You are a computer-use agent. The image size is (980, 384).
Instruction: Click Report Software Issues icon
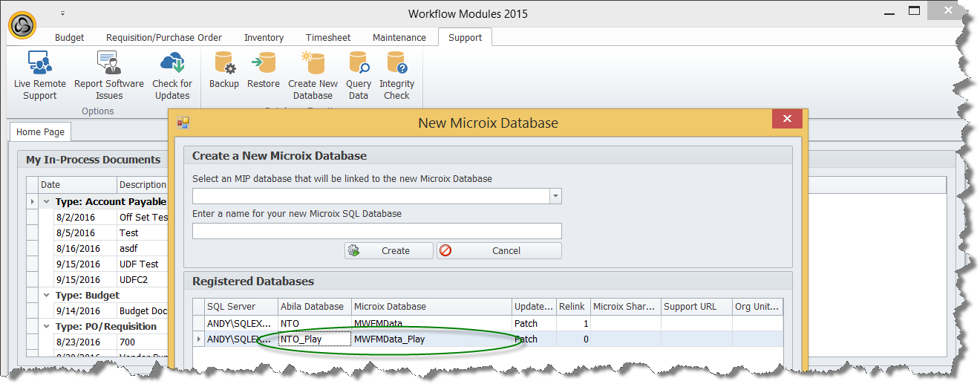tap(109, 76)
